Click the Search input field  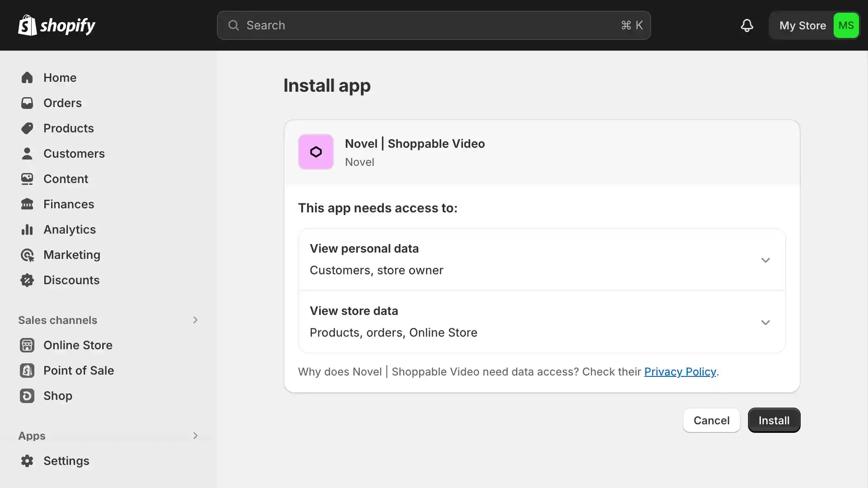434,25
